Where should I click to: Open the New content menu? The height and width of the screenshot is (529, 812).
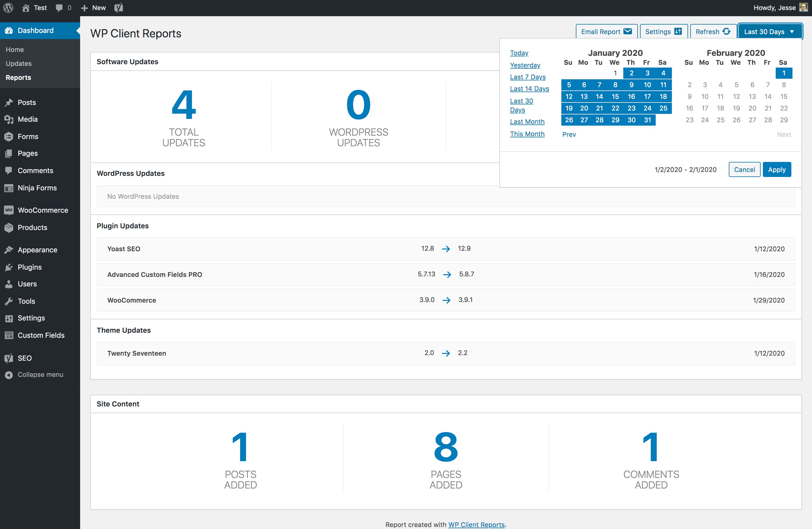tap(94, 8)
